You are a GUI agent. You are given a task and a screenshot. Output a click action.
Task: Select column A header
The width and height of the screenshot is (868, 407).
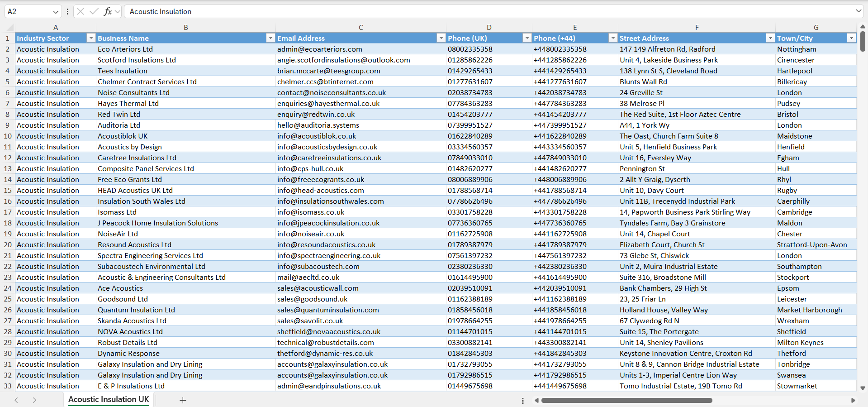[x=56, y=27]
